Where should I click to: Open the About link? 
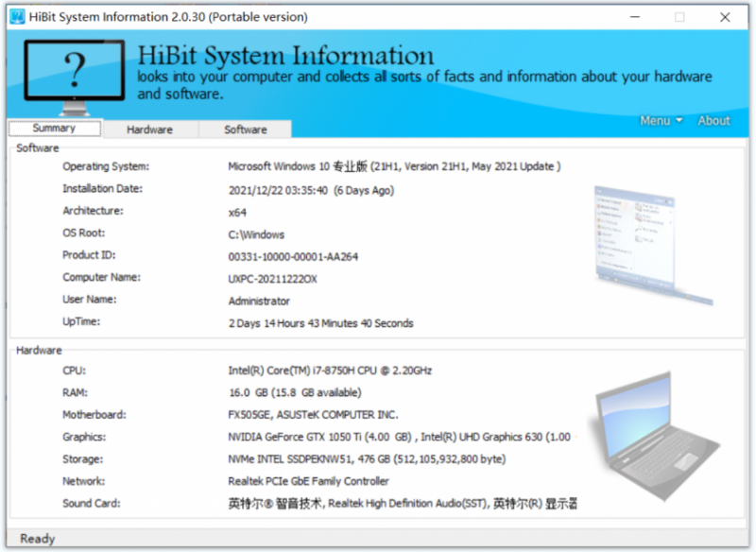tap(713, 121)
